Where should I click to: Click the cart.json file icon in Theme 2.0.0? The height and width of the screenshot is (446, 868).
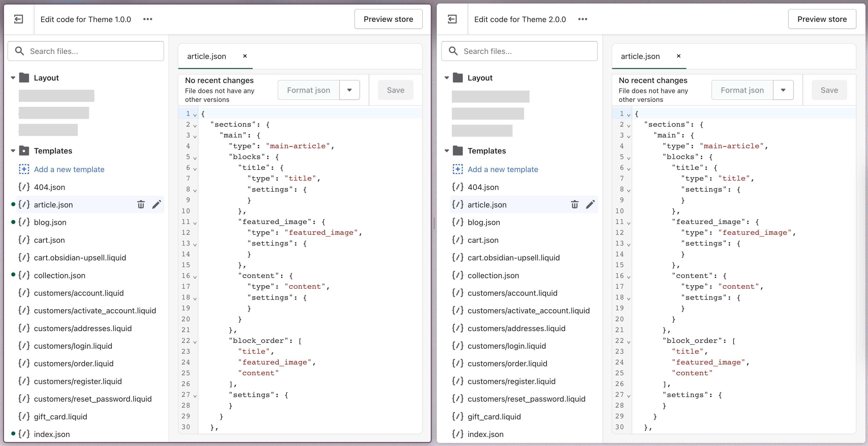(458, 240)
